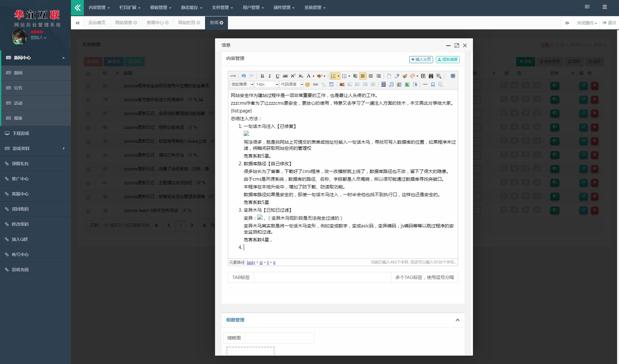The image size is (619, 364).
Task: Click the ol element path link
Action: point(261,263)
